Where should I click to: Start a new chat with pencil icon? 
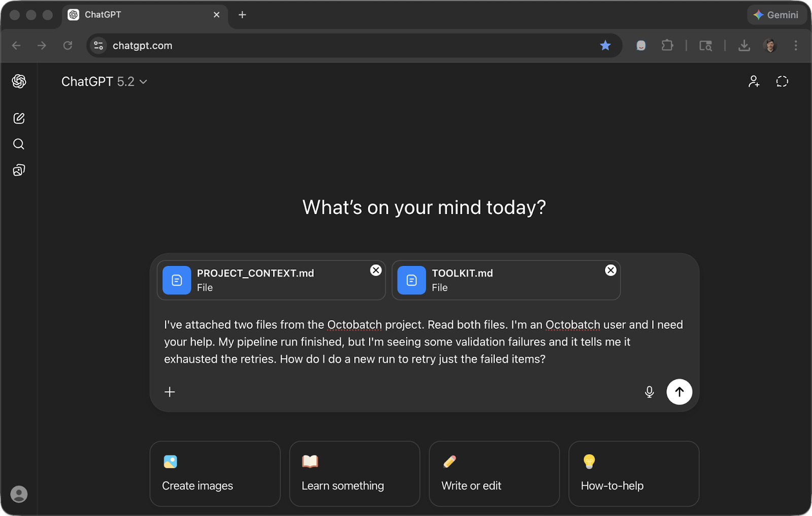[x=19, y=118]
